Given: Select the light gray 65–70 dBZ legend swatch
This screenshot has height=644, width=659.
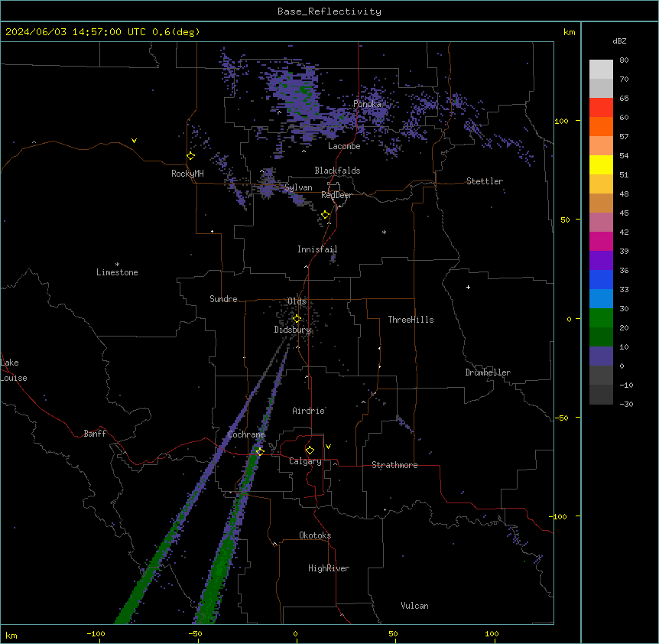Looking at the screenshot, I should coord(601,88).
